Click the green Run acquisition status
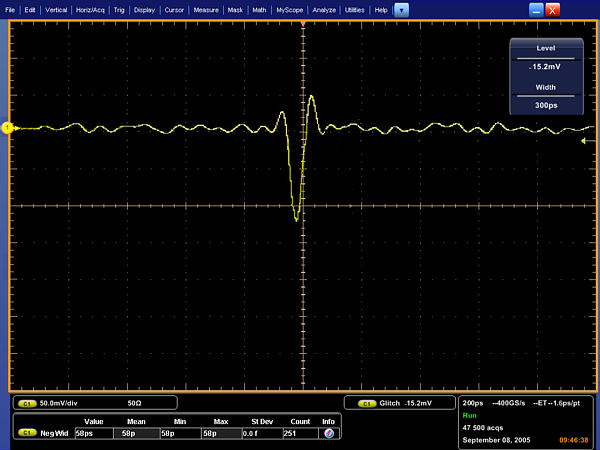 (472, 414)
